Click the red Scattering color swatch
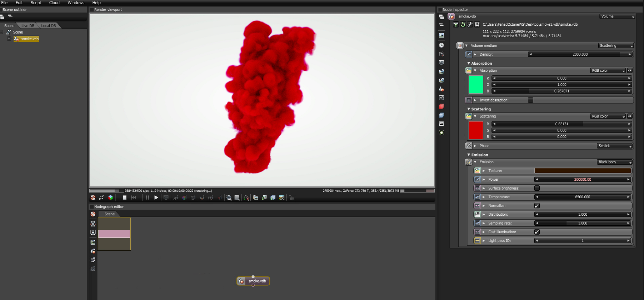Image resolution: width=644 pixels, height=300 pixels. (476, 130)
